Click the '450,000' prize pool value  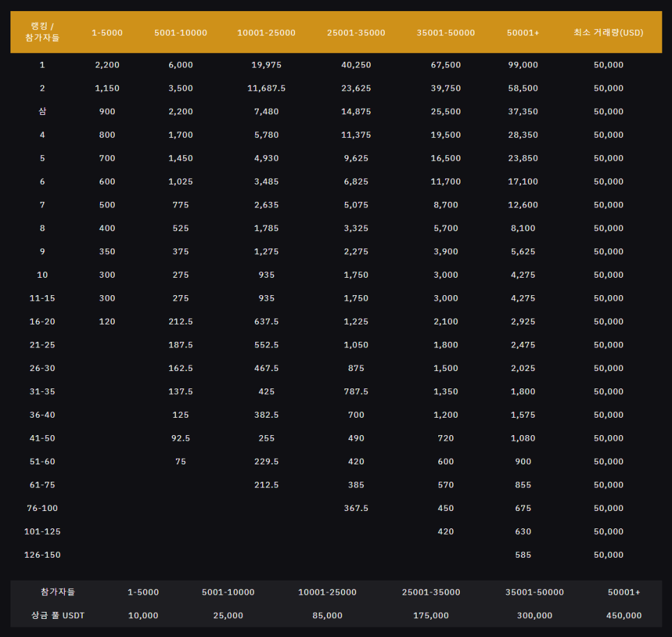tap(623, 615)
